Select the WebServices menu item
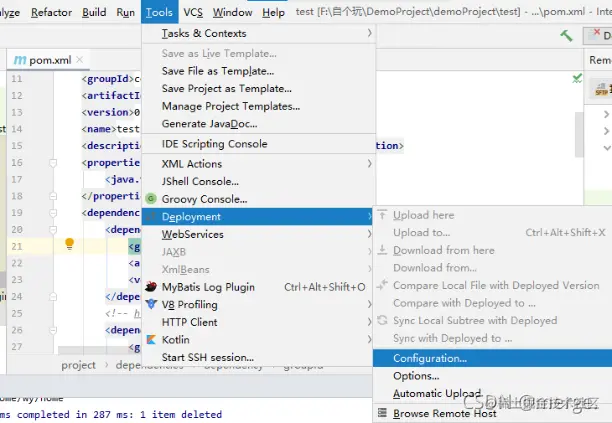This screenshot has height=423, width=612. (258, 234)
